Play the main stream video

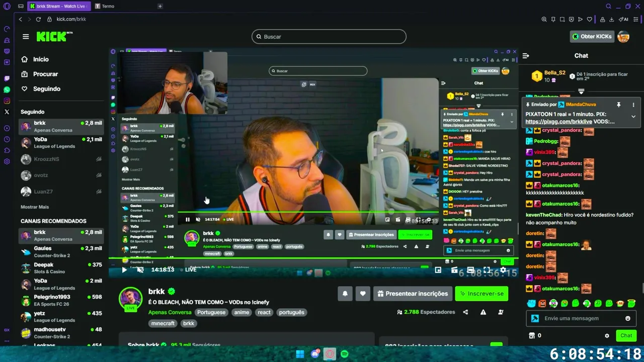pos(124,269)
